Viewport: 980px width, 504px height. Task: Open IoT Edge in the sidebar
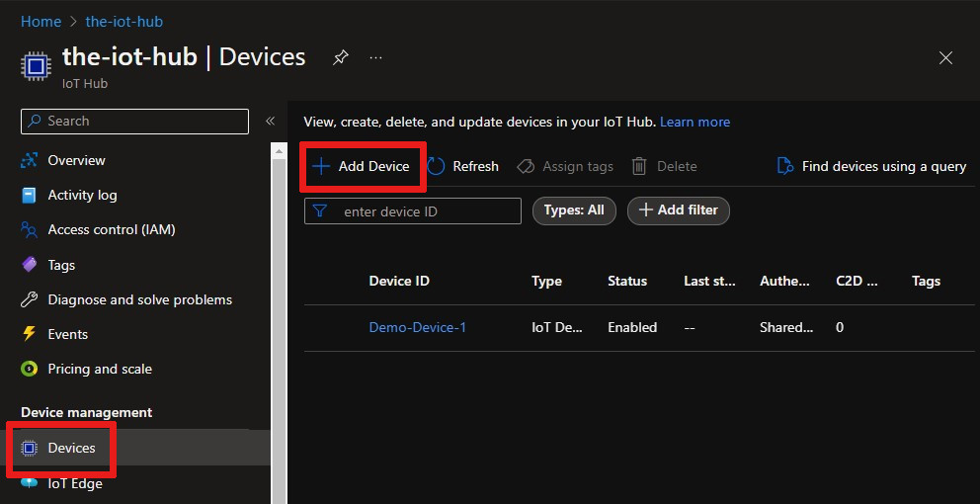(75, 483)
